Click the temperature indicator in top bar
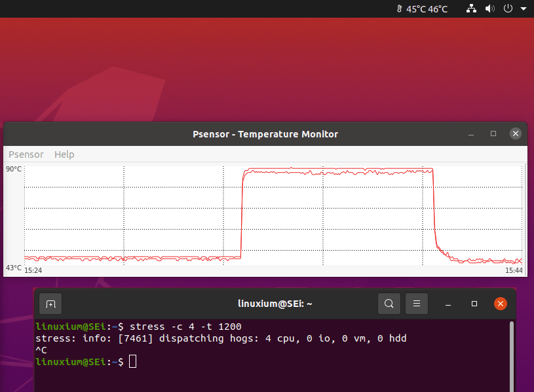The width and height of the screenshot is (534, 392). (422, 9)
